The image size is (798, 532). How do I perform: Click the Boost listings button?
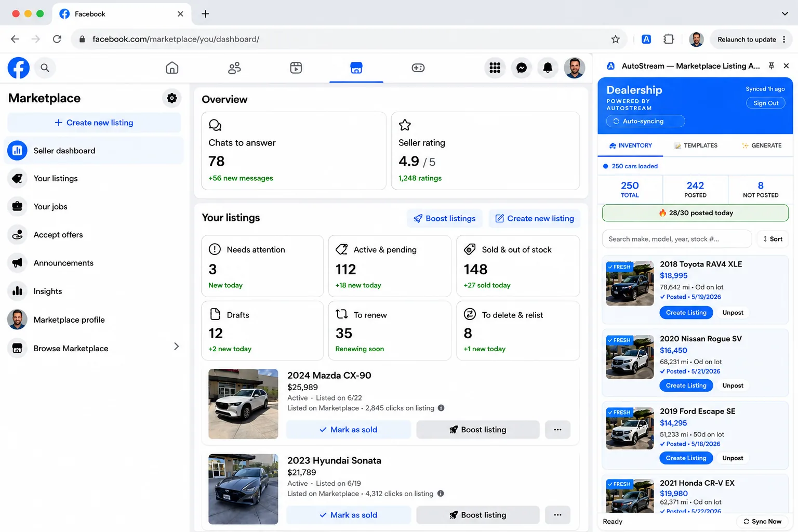click(445, 219)
